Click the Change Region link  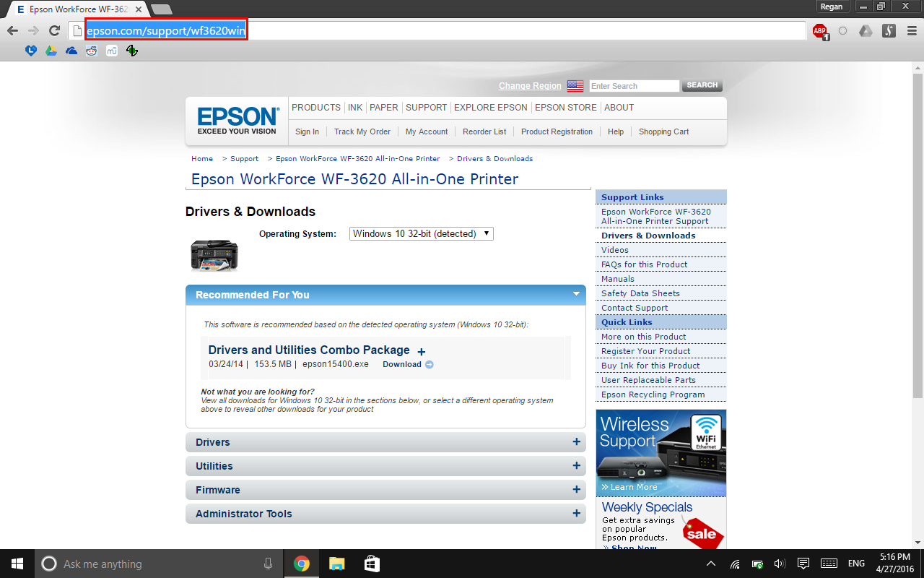click(530, 86)
